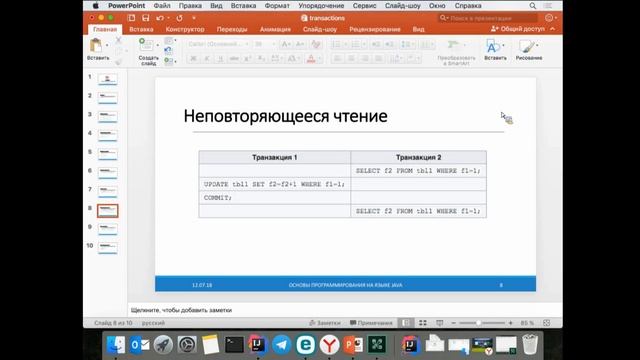Image resolution: width=640 pixels, height=360 pixels.
Task: Click the Redo icon in title bar
Action: click(x=179, y=18)
